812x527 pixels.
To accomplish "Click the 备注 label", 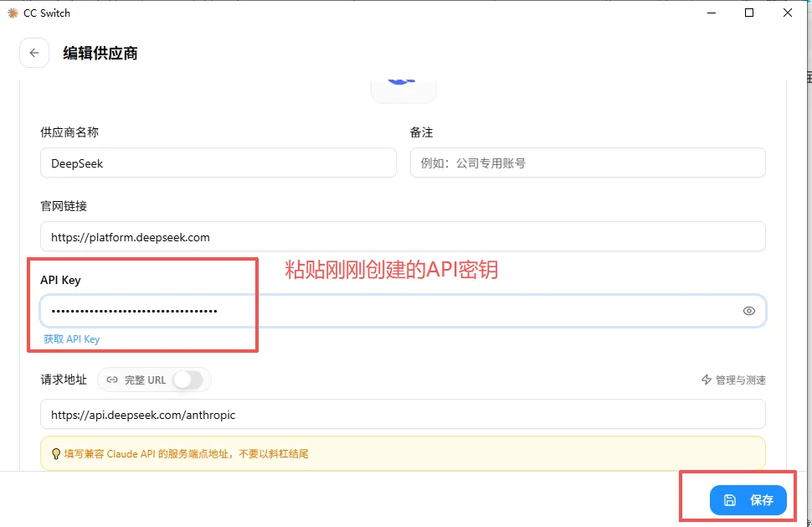I will coord(422,132).
